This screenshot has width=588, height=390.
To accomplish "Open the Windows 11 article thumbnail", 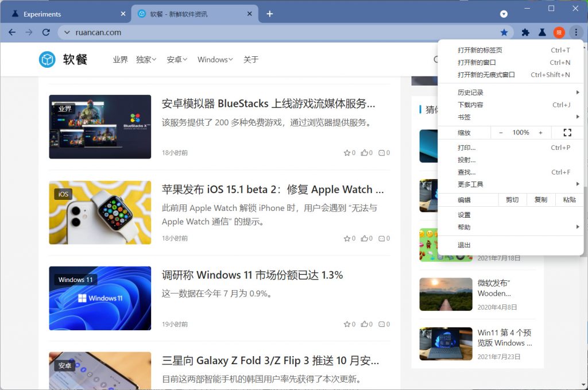I will (100, 298).
